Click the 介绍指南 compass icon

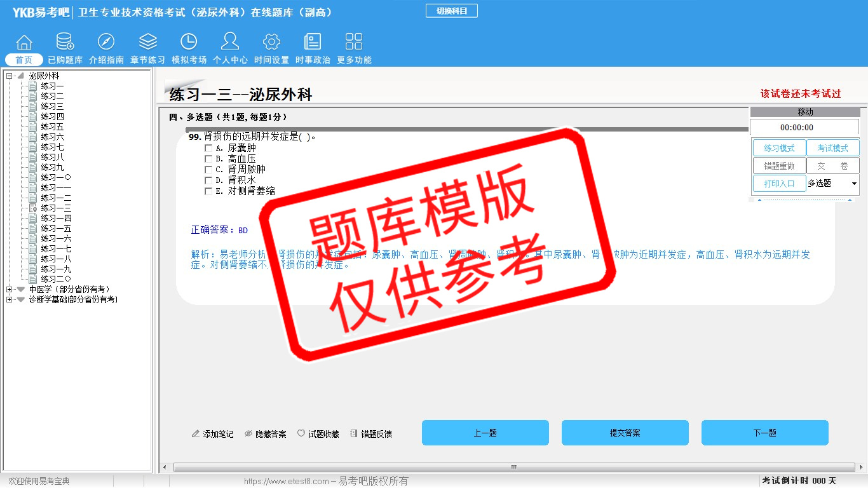pos(106,43)
